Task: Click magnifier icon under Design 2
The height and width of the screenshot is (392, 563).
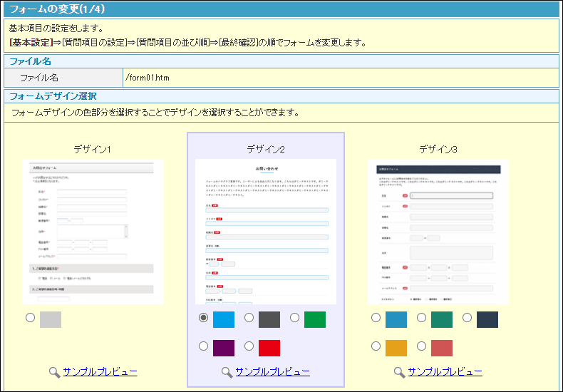Action: click(x=227, y=372)
